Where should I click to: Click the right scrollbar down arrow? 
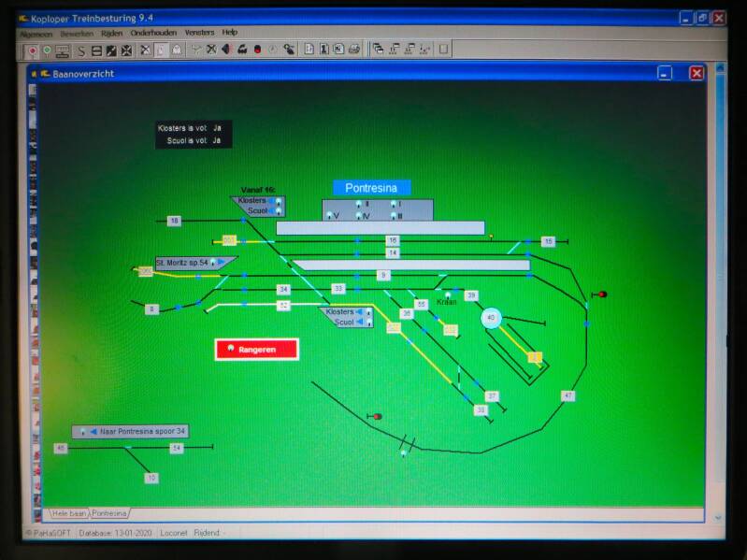[x=718, y=518]
